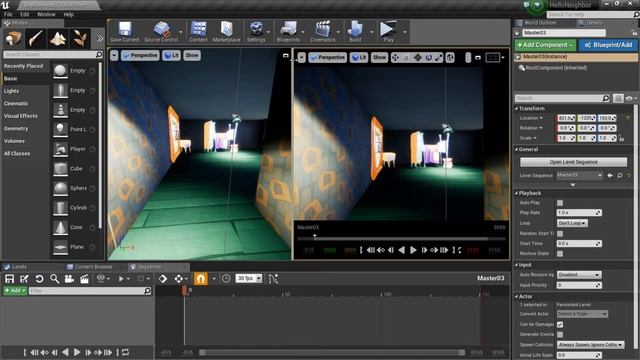Click the cinematic viewport scrub bar
This screenshot has width=640, height=360.
[401, 238]
